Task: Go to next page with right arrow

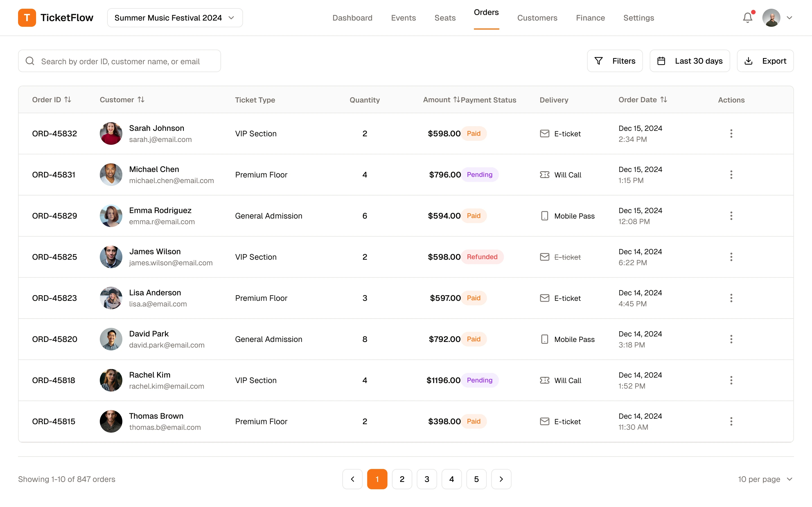Action: (x=501, y=479)
